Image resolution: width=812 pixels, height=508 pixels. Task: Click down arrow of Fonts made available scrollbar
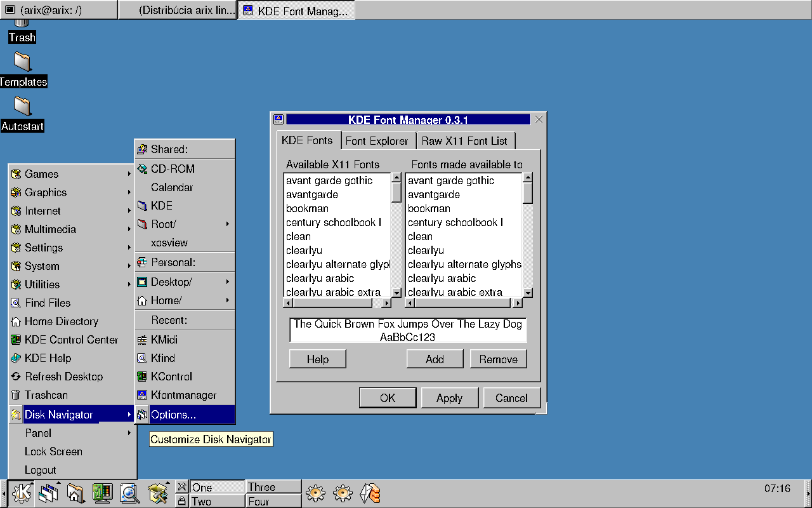coord(527,292)
